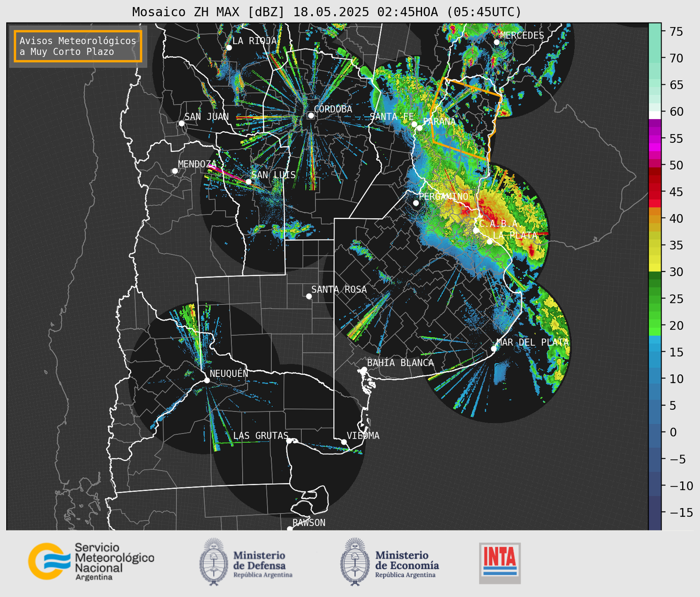Click the LAS GRUTAS label text
The height and width of the screenshot is (597, 700).
point(261,436)
